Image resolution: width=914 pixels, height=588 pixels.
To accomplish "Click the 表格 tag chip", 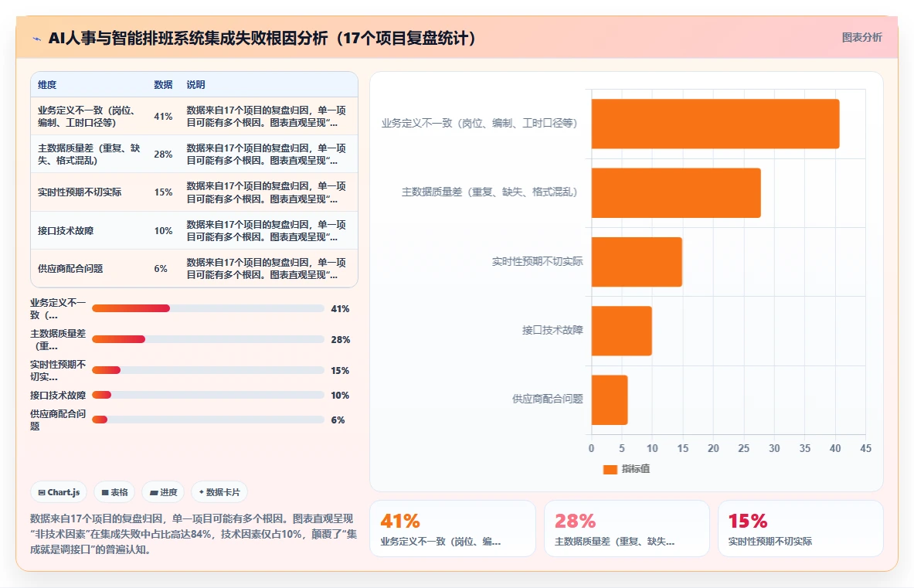I will [114, 492].
